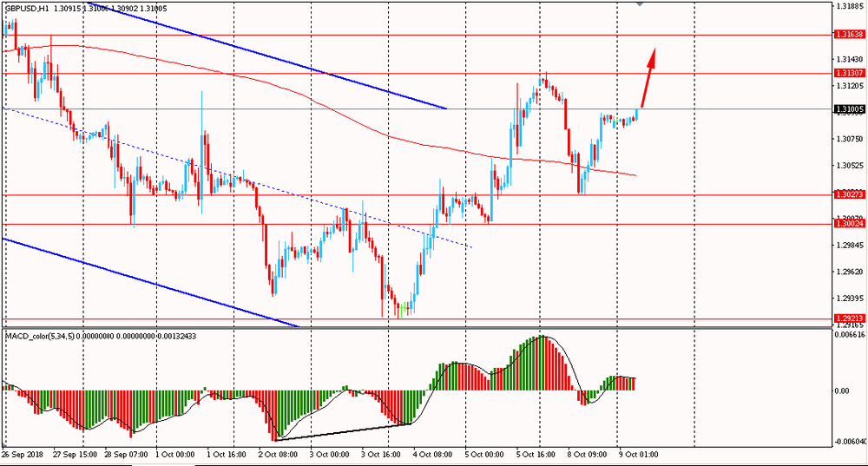The height and width of the screenshot is (466, 868).
Task: Click the 1.29620 price axis value
Action: [x=851, y=272]
